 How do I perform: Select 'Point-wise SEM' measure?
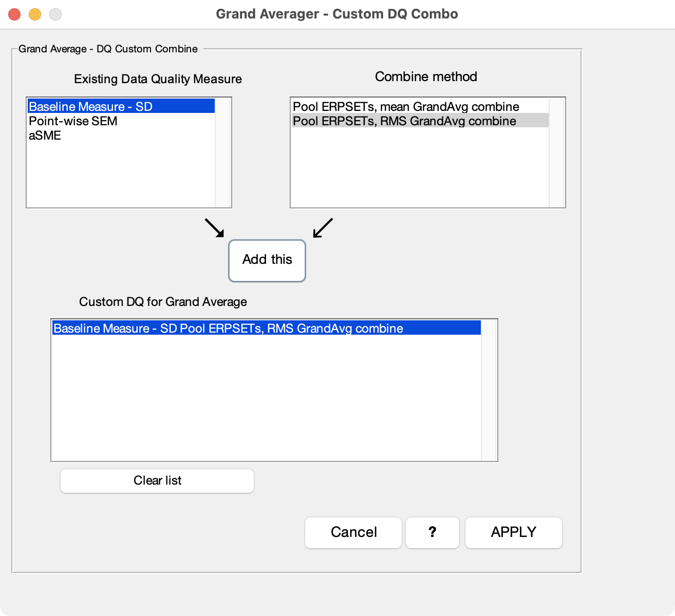tap(121, 121)
